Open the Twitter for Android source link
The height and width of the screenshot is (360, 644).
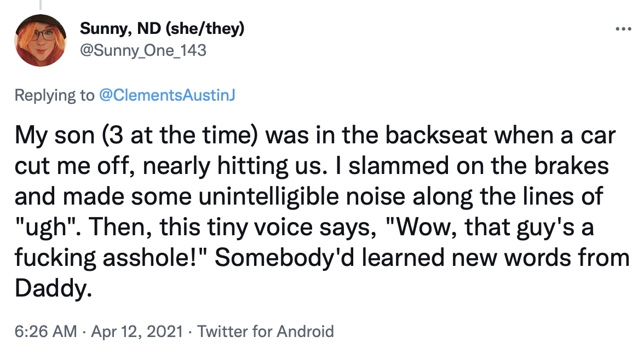coord(265,331)
